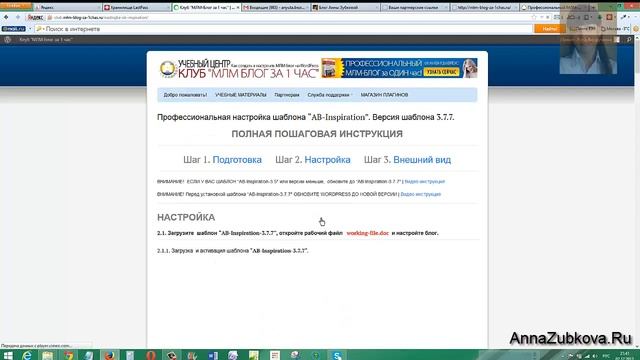Screen dimensions: 640x360
Task: Switch to Firefox in the taskbar
Action: click(109, 356)
